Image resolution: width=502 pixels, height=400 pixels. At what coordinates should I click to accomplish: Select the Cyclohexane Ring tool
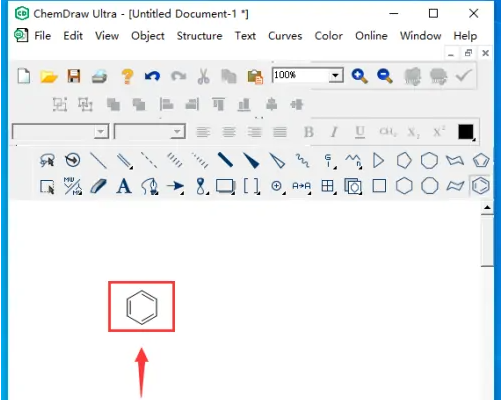tap(404, 186)
